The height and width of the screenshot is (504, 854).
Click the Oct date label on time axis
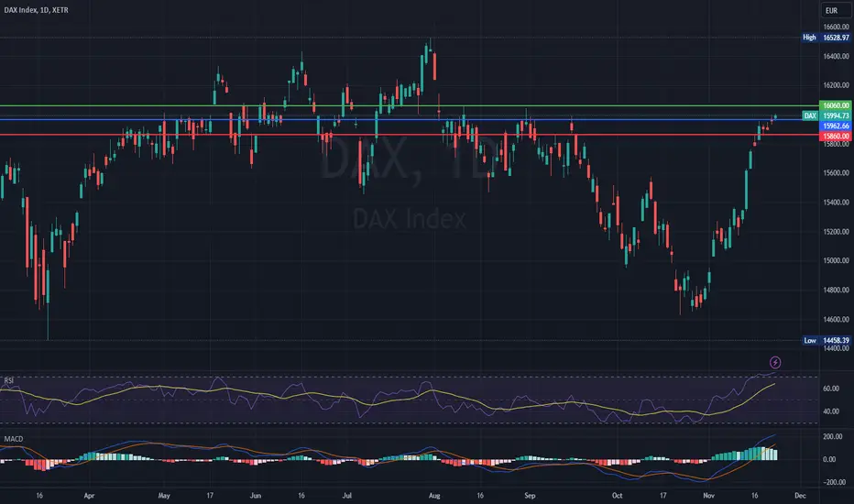617,496
